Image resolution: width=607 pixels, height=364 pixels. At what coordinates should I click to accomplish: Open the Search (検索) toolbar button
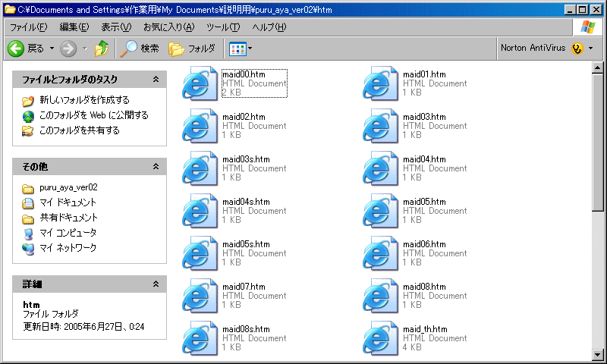point(140,49)
